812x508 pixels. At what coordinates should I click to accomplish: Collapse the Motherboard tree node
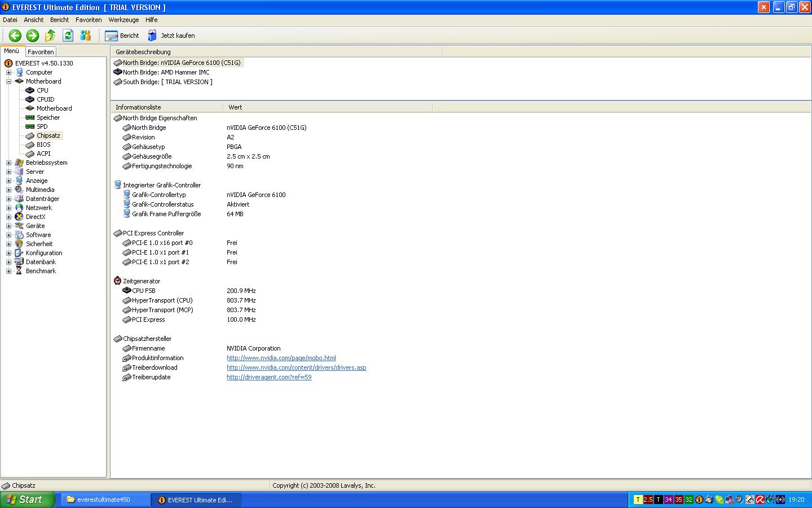point(8,81)
